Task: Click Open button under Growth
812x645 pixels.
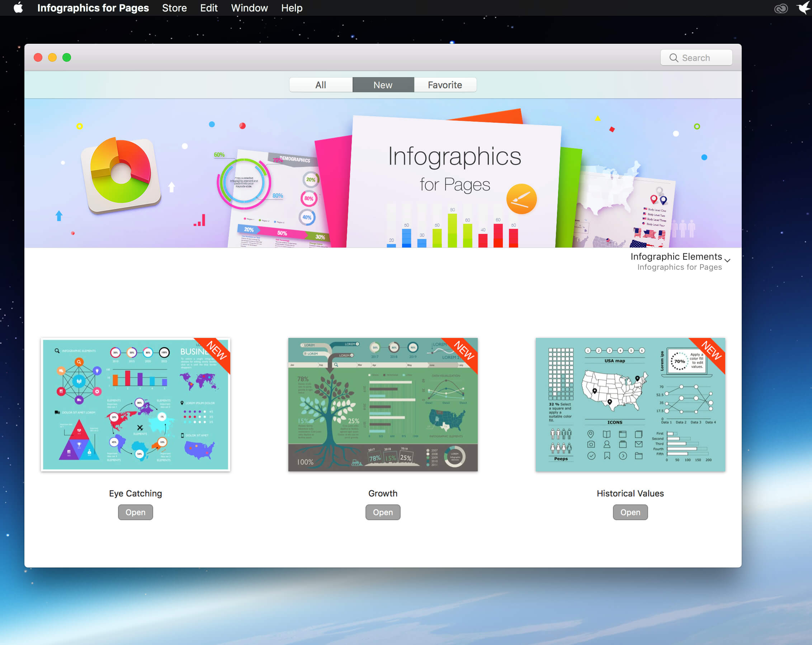Action: tap(383, 512)
